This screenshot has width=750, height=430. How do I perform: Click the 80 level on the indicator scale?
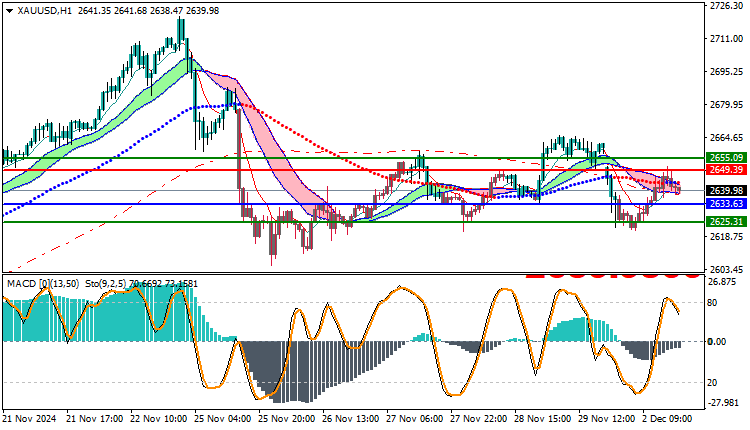(712, 303)
